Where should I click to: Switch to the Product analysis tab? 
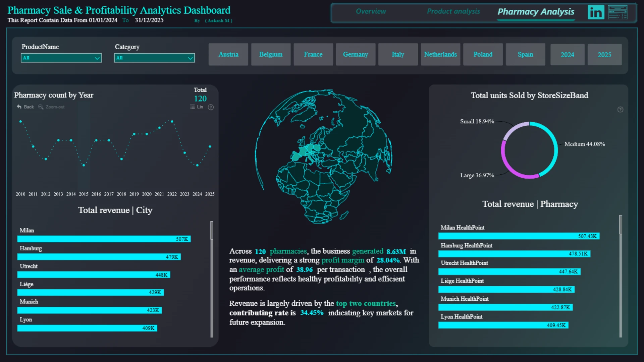[x=453, y=11]
